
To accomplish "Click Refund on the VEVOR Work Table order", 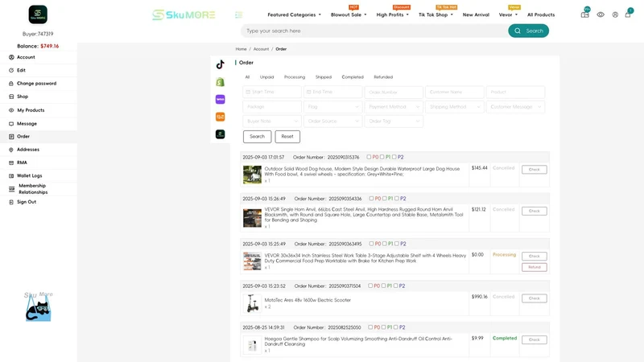I will [535, 267].
